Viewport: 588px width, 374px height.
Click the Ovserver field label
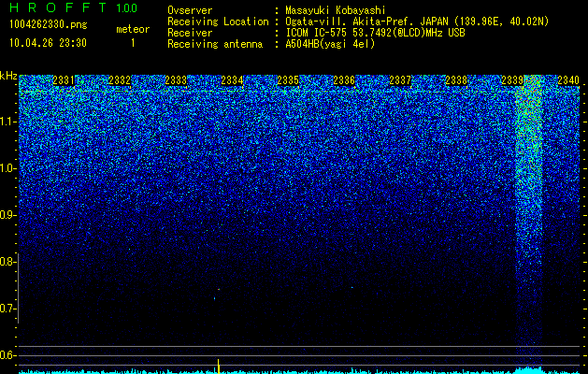coord(190,10)
